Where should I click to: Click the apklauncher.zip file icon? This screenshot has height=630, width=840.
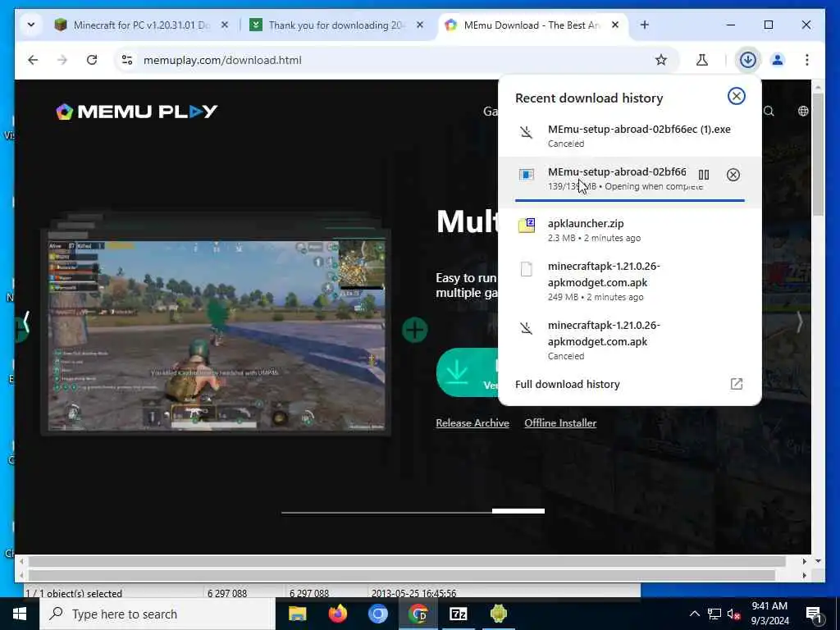point(527,225)
